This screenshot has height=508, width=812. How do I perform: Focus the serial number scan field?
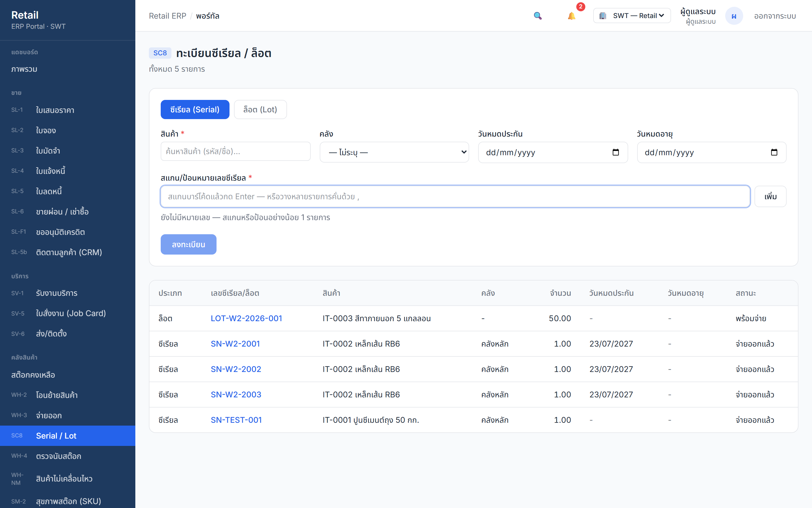pos(455,196)
